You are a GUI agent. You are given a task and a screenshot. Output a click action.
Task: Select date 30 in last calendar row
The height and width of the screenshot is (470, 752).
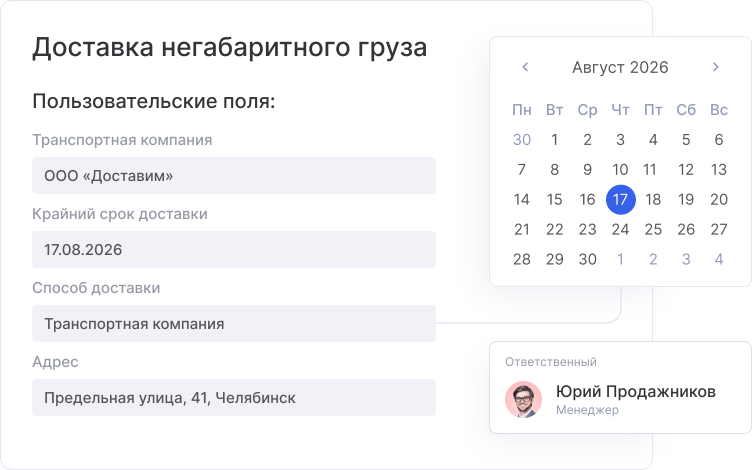click(587, 260)
